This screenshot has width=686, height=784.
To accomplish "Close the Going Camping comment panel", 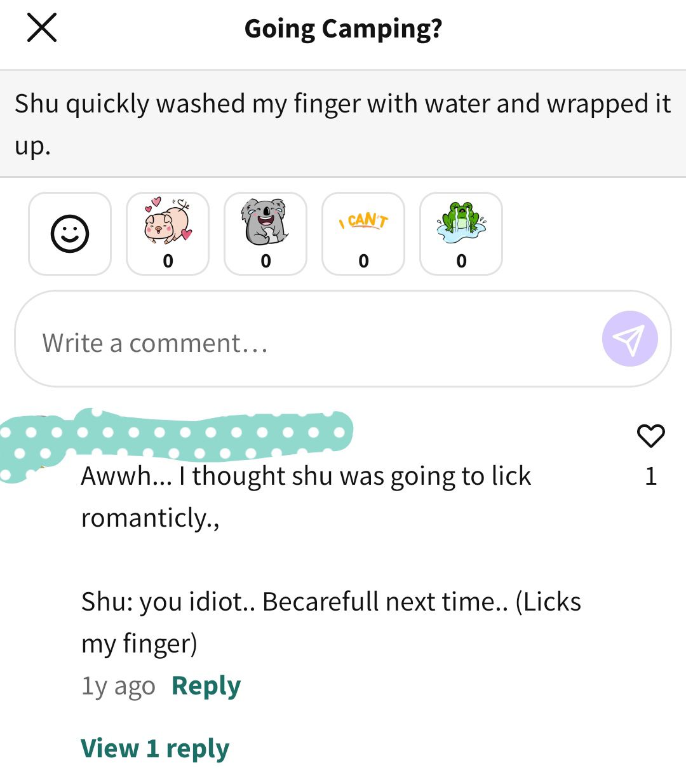I will 42,28.
